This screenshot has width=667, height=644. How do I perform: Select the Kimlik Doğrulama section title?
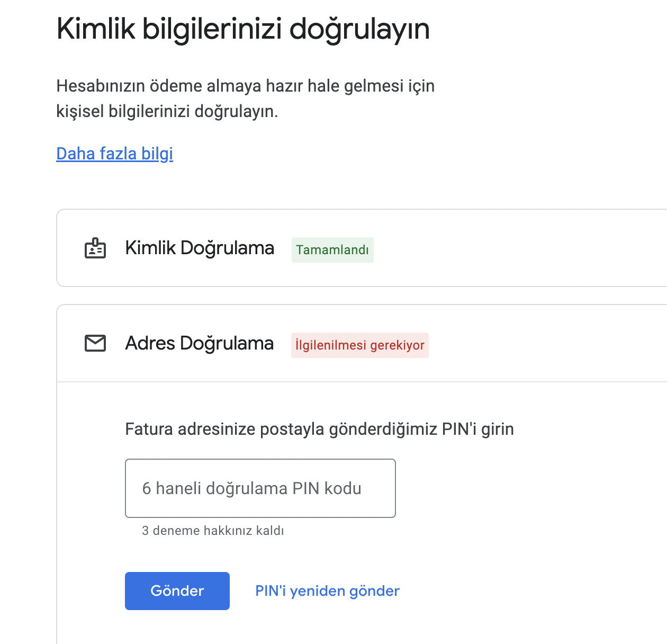click(200, 248)
